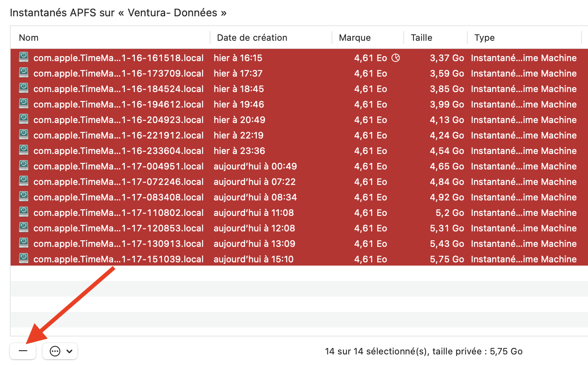Click the date 'aujourd'hui à 11:08'
This screenshot has height=365, width=588.
click(254, 213)
